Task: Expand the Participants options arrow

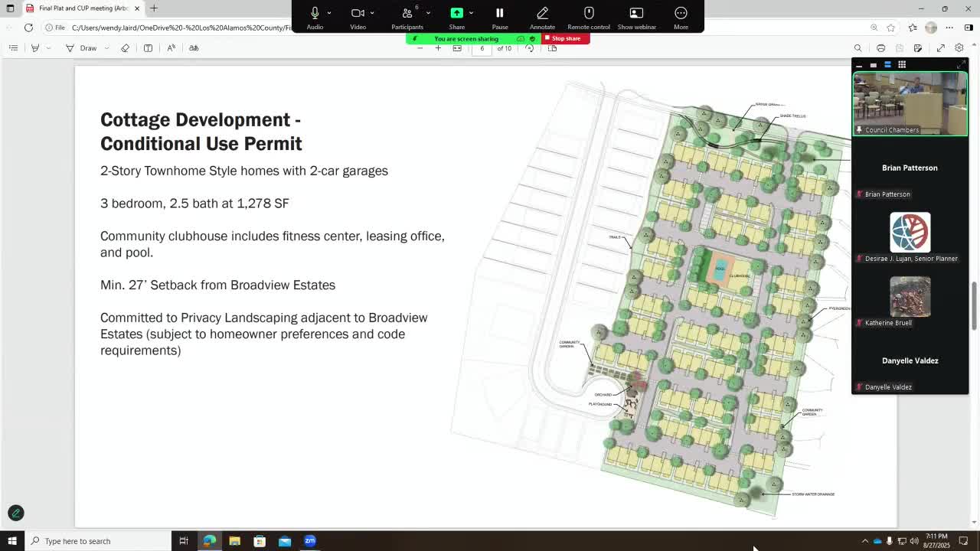Action: click(x=428, y=13)
